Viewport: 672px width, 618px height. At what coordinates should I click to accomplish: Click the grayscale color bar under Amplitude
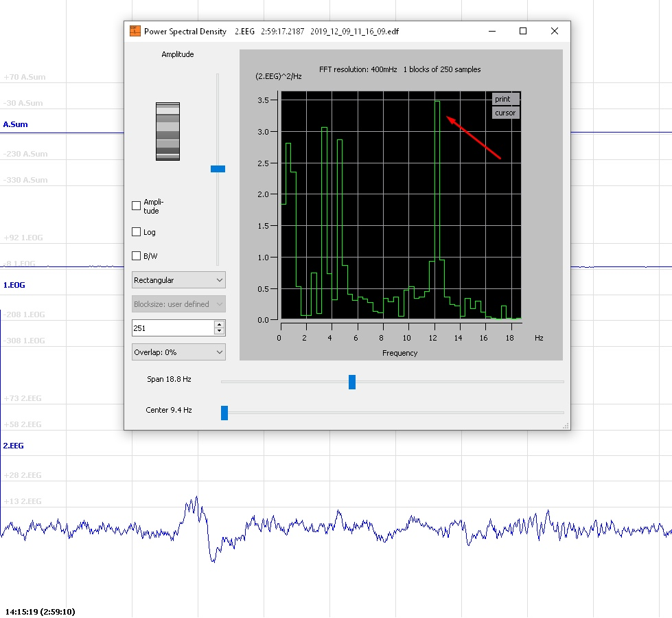pyautogui.click(x=167, y=131)
